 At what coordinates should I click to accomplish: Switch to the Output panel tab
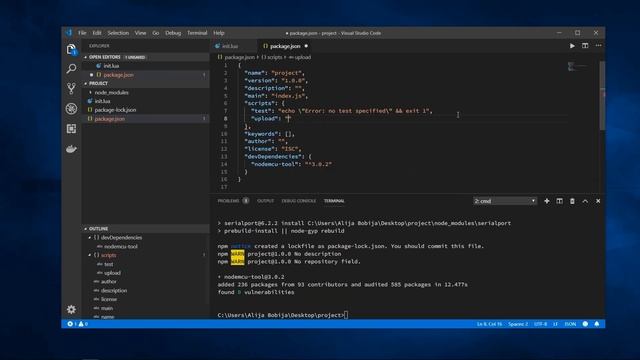(x=265, y=201)
